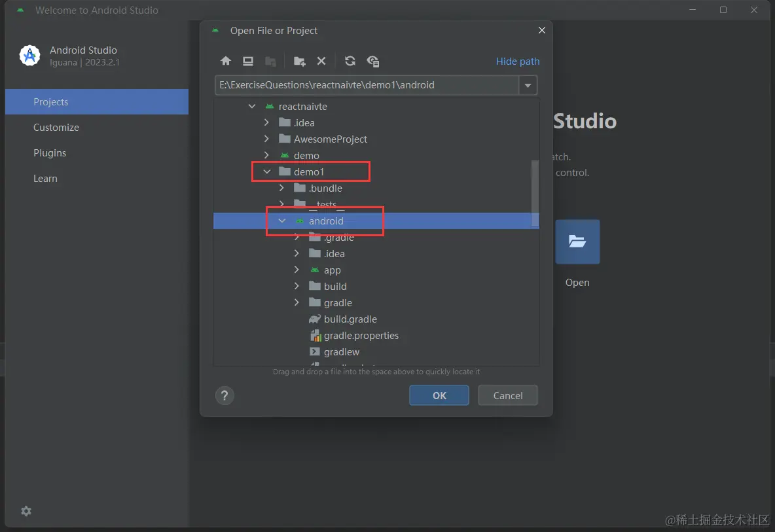Viewport: 775px width, 532px height.
Task: Click the path input field
Action: click(367, 85)
